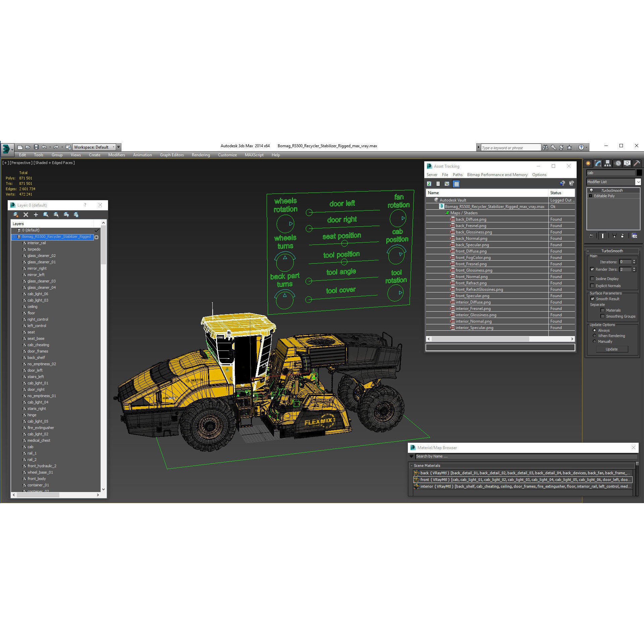The height and width of the screenshot is (644, 644).
Task: Enable the Isoline Display checkbox
Action: [592, 278]
